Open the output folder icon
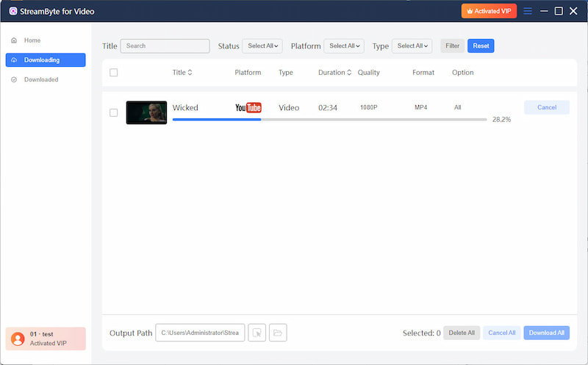588x365 pixels. pyautogui.click(x=278, y=333)
